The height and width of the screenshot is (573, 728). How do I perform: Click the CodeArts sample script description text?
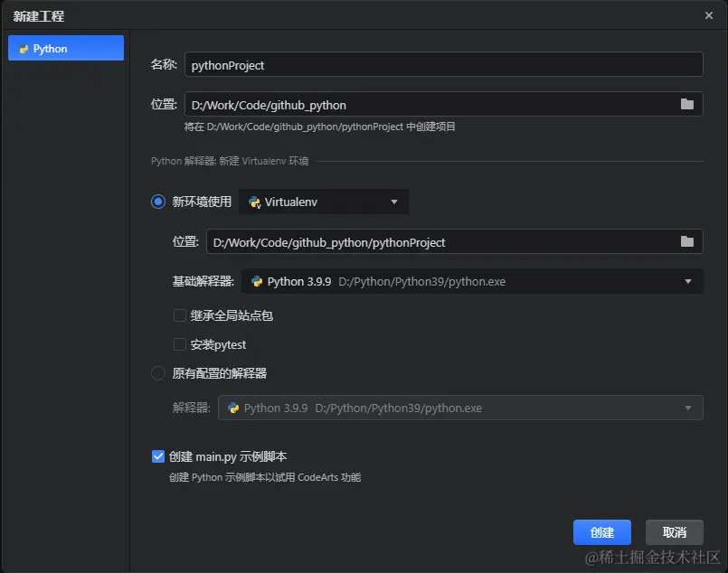(265, 477)
